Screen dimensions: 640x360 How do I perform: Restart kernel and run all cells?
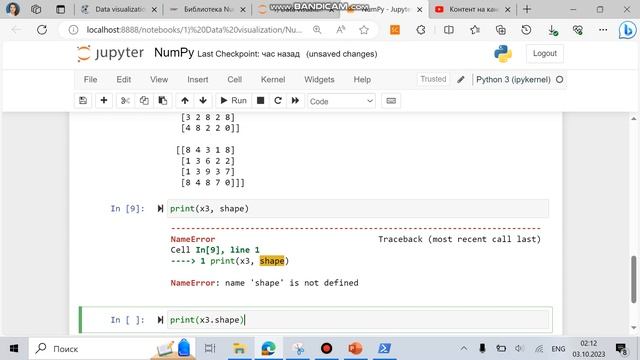(x=295, y=100)
